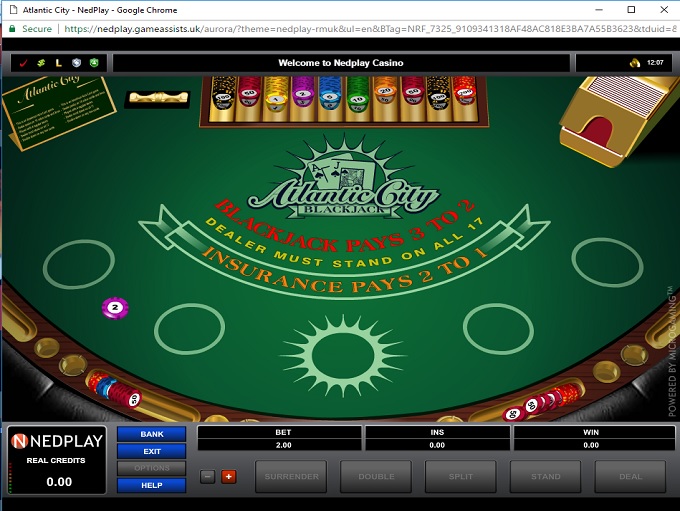Open the Help menu button
680x511 pixels.
[151, 485]
